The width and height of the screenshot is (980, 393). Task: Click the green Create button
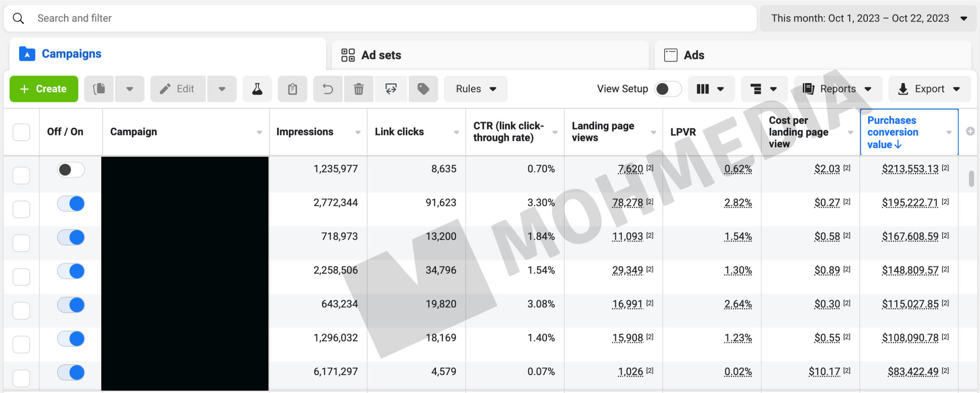pyautogui.click(x=44, y=89)
